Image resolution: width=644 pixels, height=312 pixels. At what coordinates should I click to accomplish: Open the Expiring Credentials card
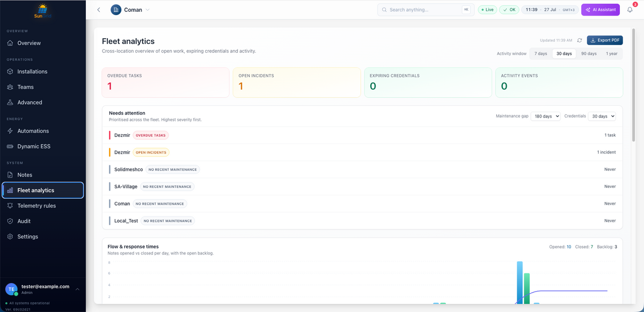[428, 83]
